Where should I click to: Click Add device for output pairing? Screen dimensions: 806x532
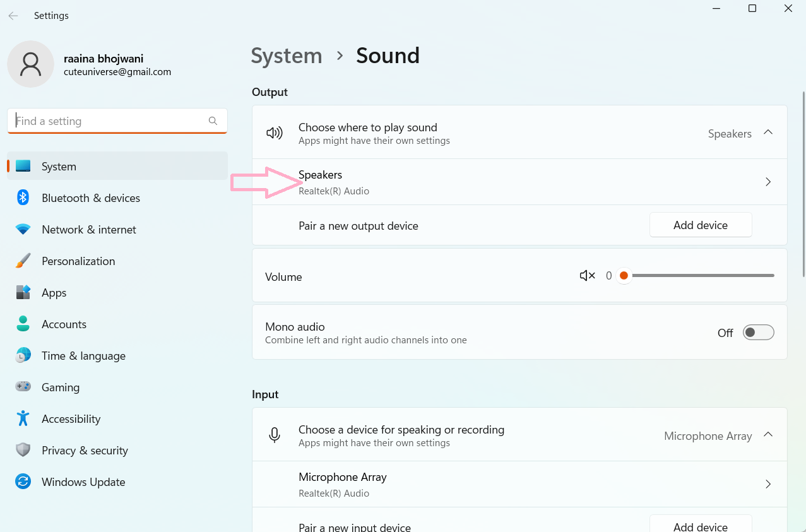[x=700, y=225]
